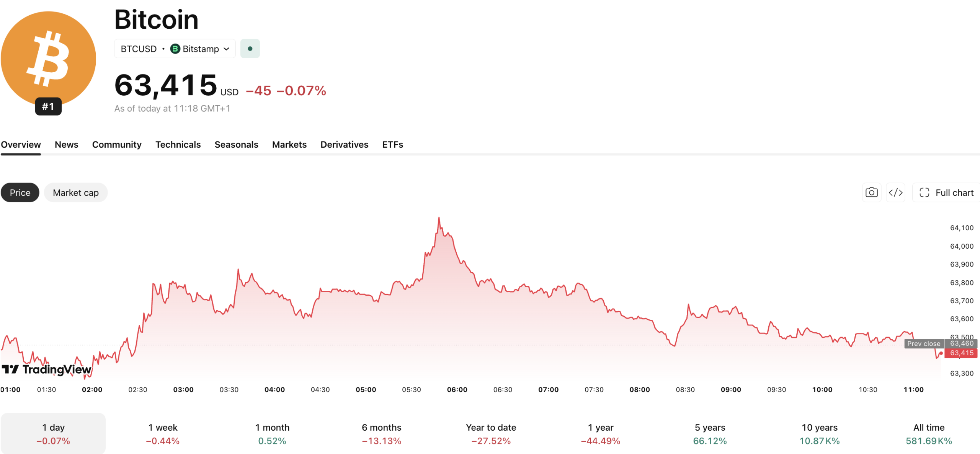Click the Bitcoin logo icon
The width and height of the screenshot is (980, 454).
click(x=48, y=59)
